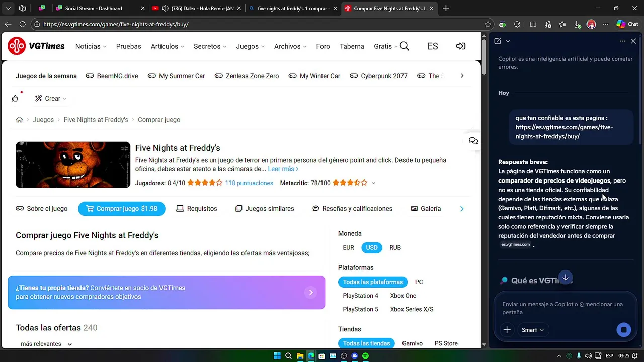Open the favorites list icon
Image resolution: width=644 pixels, height=362 pixels.
point(562,24)
